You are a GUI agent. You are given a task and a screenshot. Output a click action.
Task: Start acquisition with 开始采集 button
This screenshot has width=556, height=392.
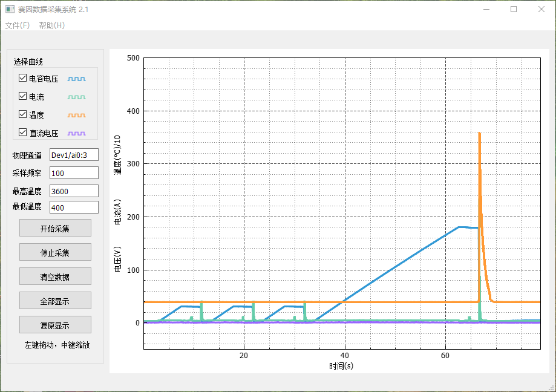coord(55,228)
